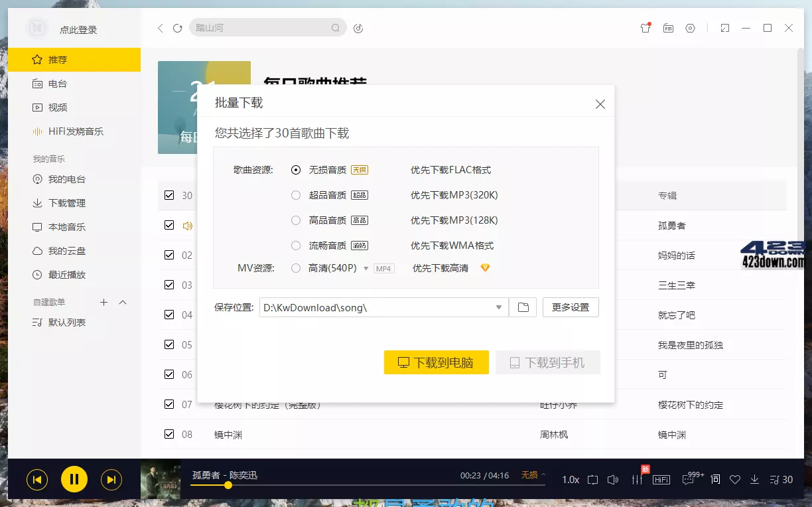Screen dimensions: 812x507
Task: Open the save location path dropdown
Action: pyautogui.click(x=498, y=307)
